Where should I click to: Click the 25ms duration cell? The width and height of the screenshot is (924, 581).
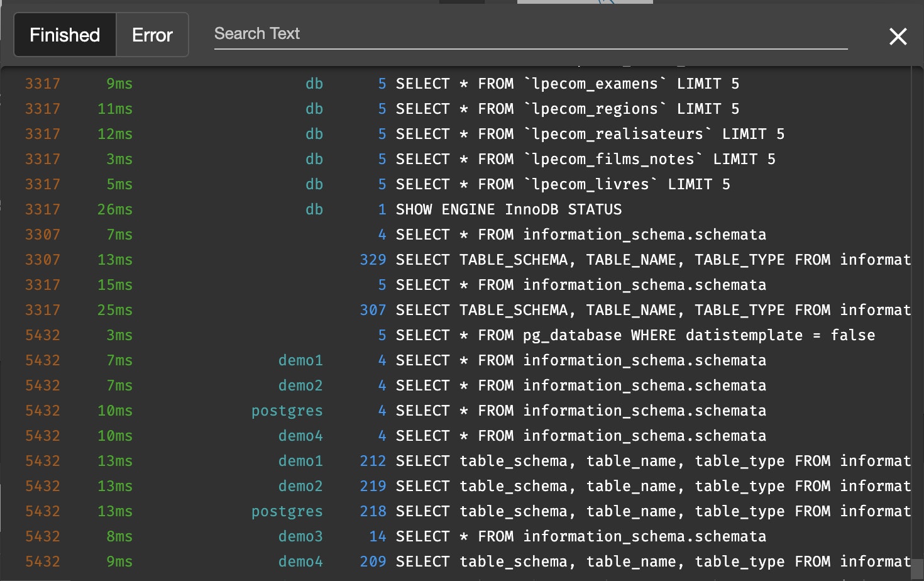tap(115, 310)
